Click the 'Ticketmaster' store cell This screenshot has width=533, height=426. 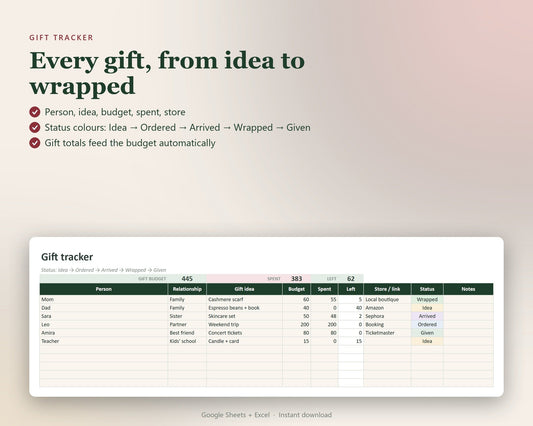pyautogui.click(x=387, y=333)
